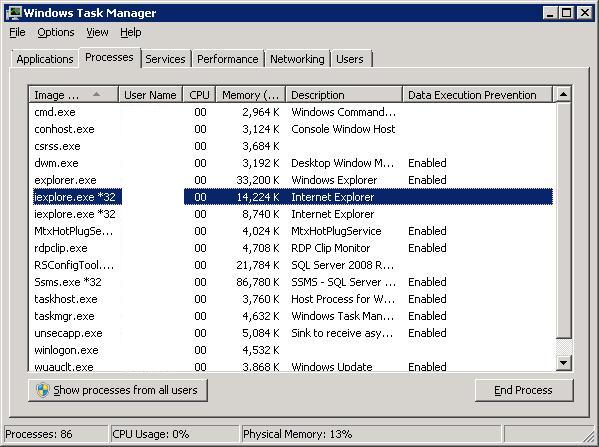This screenshot has height=447, width=599.
Task: Click the vertical scrollbar thumb
Action: point(563,220)
